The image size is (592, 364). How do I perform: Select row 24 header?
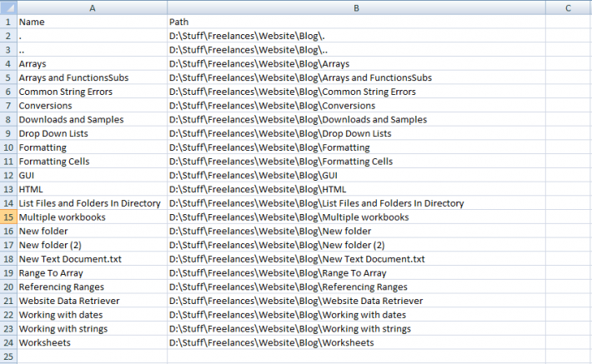8,342
